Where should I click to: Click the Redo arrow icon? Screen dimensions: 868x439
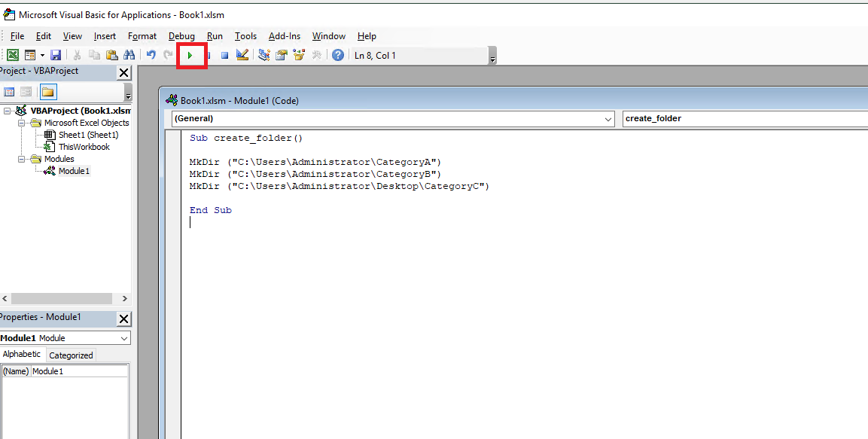click(168, 55)
